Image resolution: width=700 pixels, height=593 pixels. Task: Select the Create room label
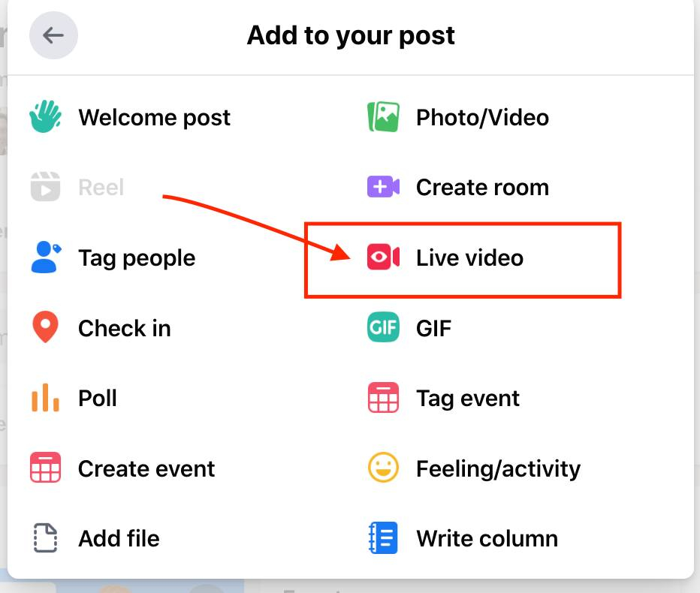[483, 188]
